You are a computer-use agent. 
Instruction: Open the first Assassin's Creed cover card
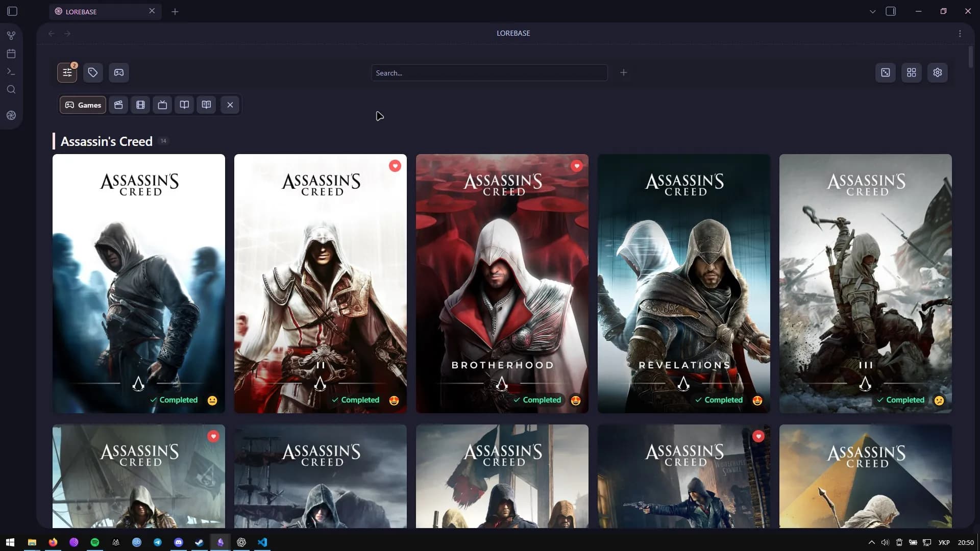(x=139, y=284)
